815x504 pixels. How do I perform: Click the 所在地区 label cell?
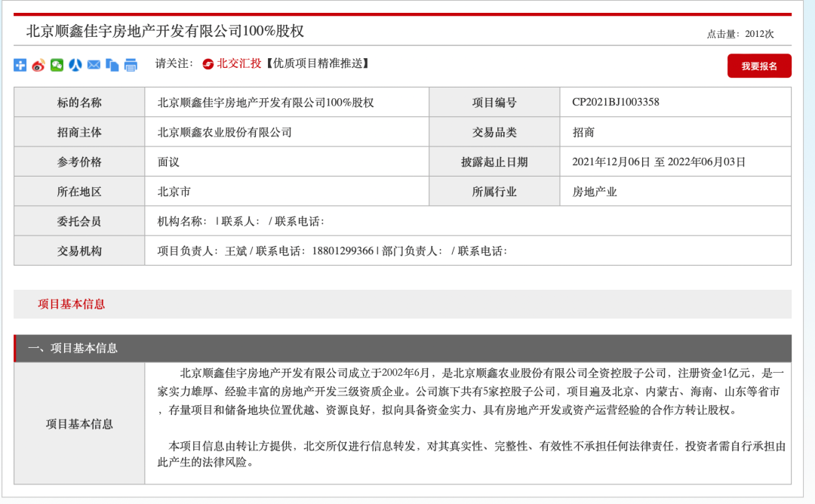pos(79,192)
